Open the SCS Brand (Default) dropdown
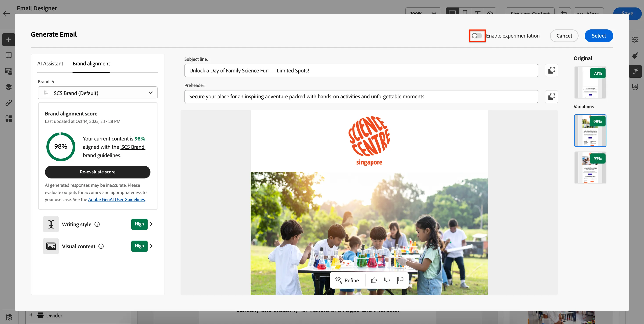This screenshot has width=644, height=324. (98, 93)
